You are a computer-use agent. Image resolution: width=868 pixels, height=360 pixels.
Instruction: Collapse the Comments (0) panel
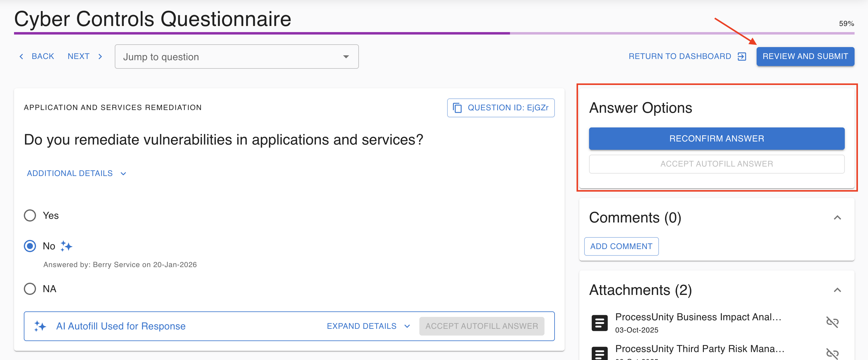tap(837, 218)
